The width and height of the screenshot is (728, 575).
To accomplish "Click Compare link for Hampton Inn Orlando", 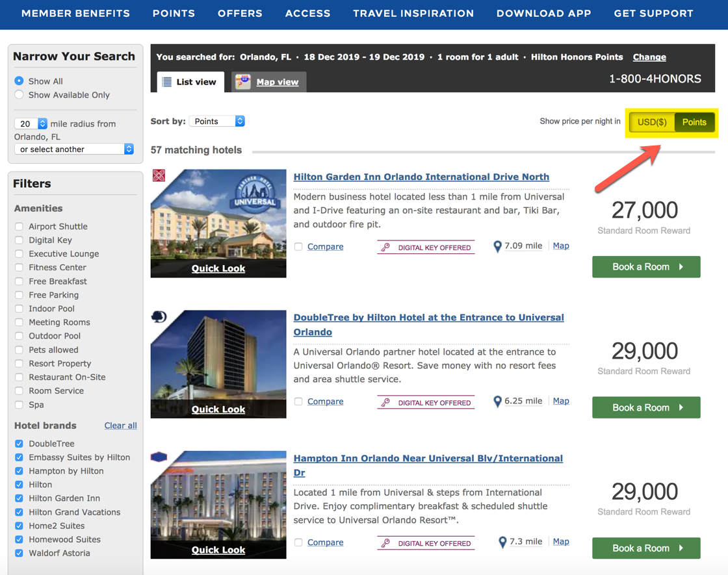I will pyautogui.click(x=326, y=542).
